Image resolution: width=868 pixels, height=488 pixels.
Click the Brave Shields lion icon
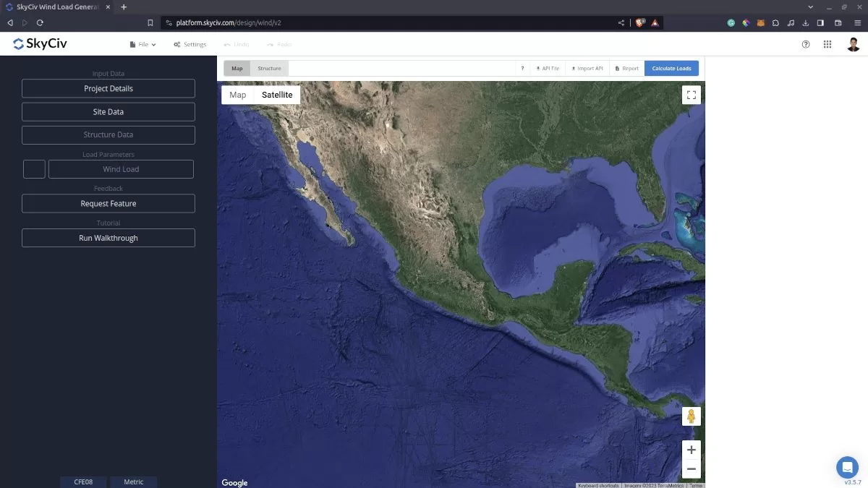640,22
